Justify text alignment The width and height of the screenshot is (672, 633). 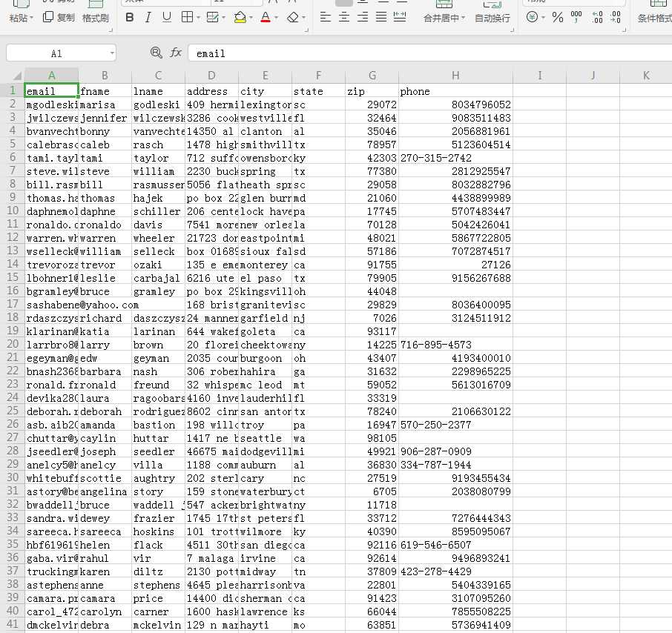pos(381,17)
